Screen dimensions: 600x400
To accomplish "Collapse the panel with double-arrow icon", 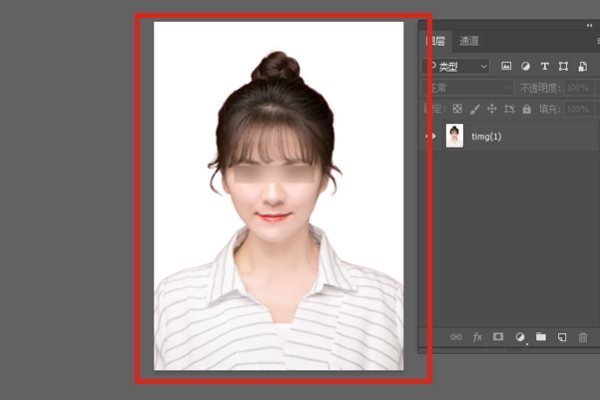I will pos(589,25).
